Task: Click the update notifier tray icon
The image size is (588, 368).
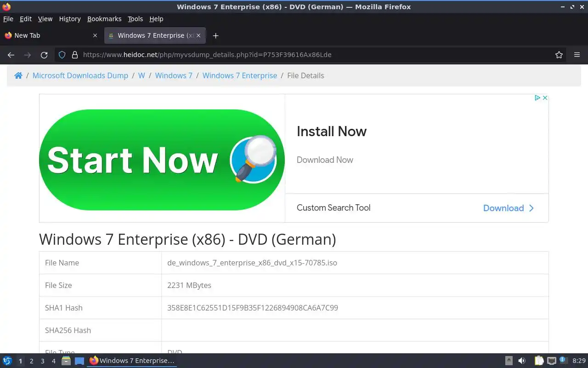Action: click(x=563, y=361)
